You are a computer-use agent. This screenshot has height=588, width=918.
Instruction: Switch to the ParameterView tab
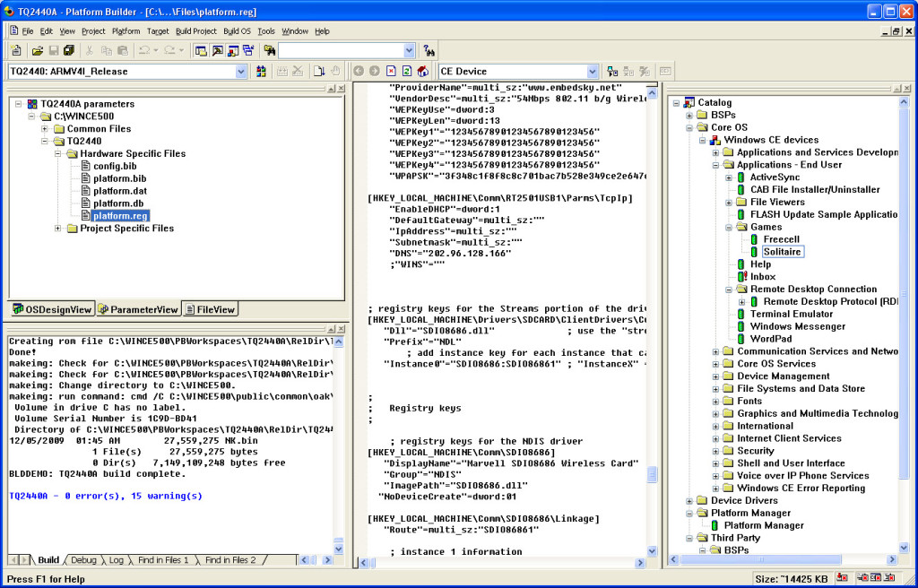point(137,309)
